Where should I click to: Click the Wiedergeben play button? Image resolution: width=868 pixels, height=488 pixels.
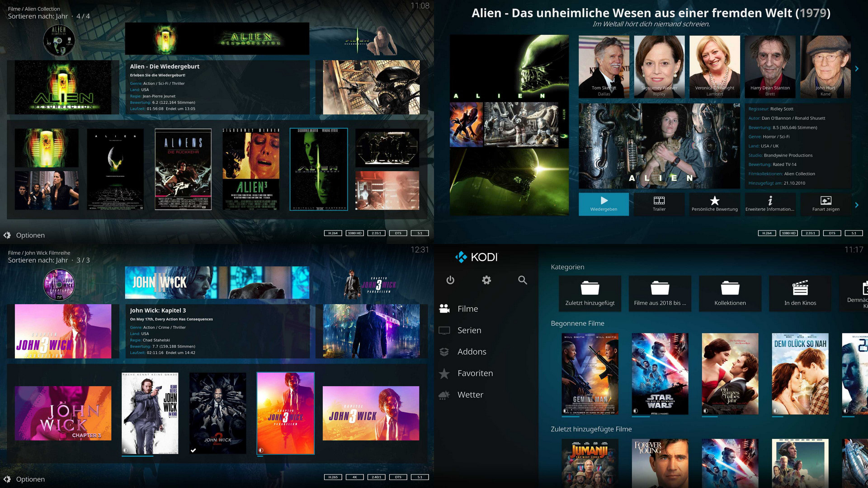pyautogui.click(x=604, y=204)
